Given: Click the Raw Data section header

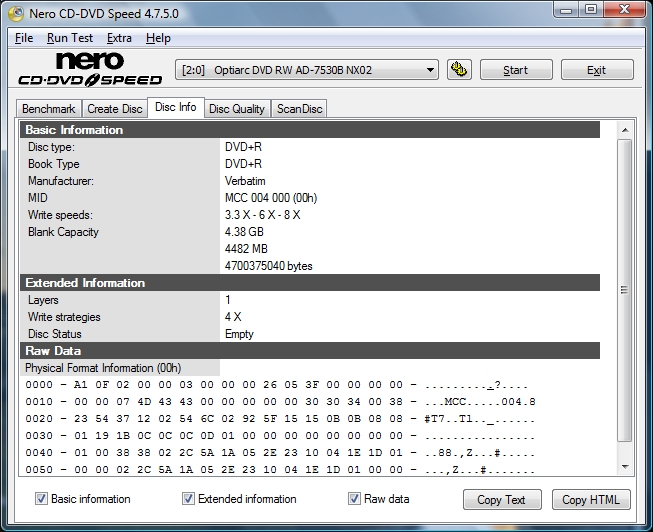Looking at the screenshot, I should pos(310,350).
